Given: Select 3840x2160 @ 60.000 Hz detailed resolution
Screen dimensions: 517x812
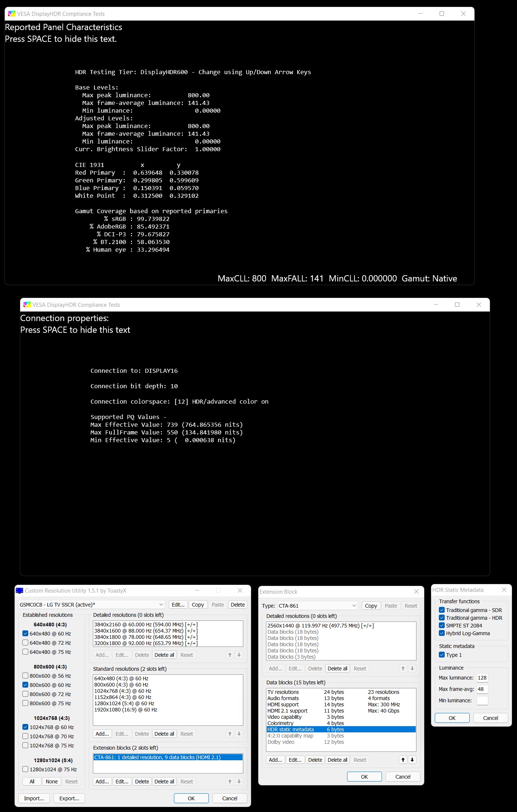Looking at the screenshot, I should [x=168, y=624].
